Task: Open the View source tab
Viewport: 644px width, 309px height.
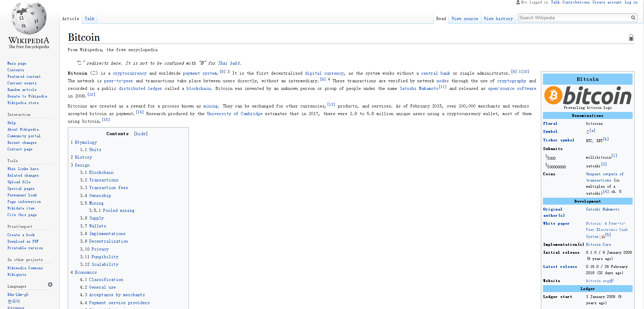Action: point(465,19)
